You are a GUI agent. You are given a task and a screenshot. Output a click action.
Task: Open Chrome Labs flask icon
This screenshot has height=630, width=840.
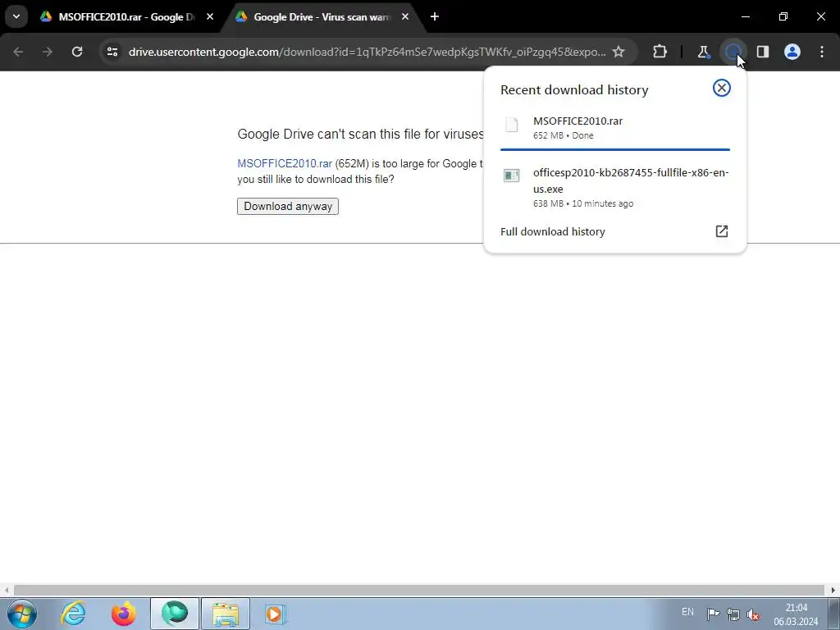[x=703, y=52]
